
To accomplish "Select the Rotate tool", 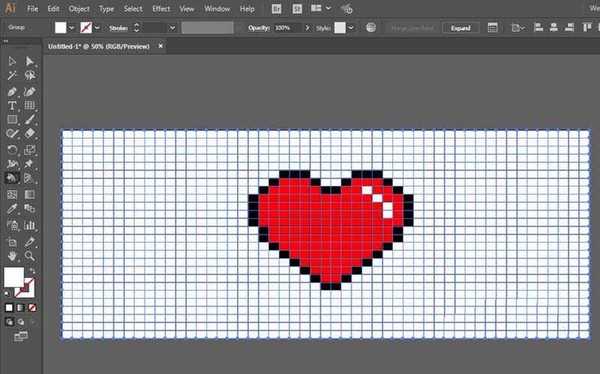I will click(12, 150).
